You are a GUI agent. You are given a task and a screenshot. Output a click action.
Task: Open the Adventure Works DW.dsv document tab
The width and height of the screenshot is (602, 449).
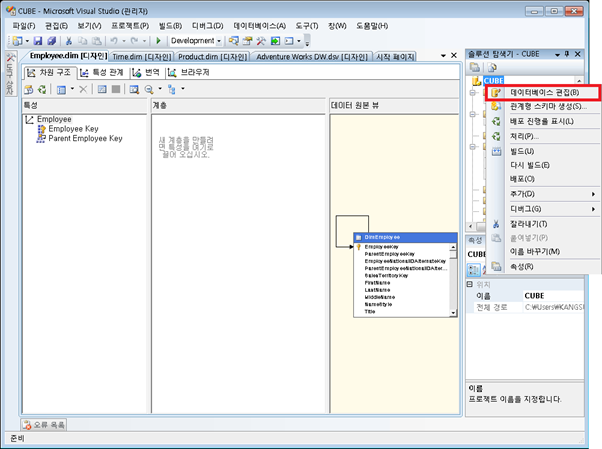(x=312, y=57)
